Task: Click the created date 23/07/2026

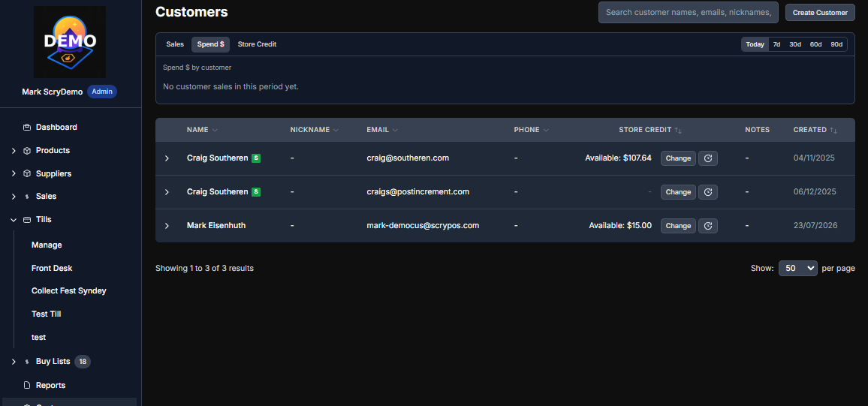Action: click(815, 226)
